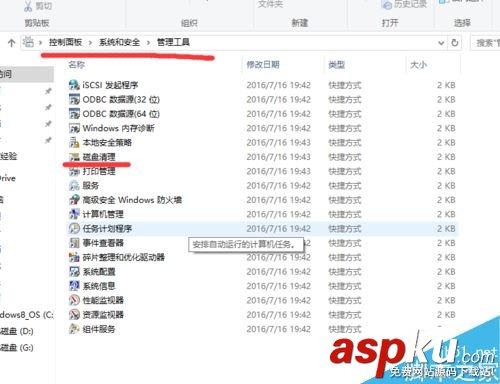500x384 pixels.
Task: Click the 组件服务 icon
Action: [x=74, y=329]
